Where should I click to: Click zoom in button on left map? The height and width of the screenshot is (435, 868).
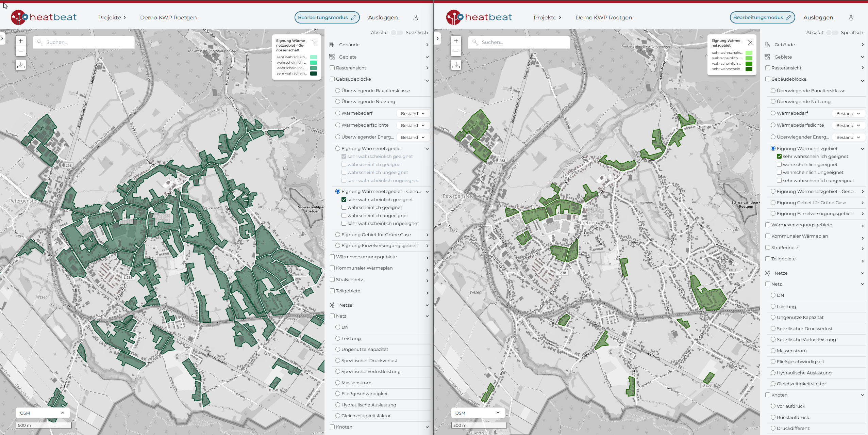click(21, 41)
